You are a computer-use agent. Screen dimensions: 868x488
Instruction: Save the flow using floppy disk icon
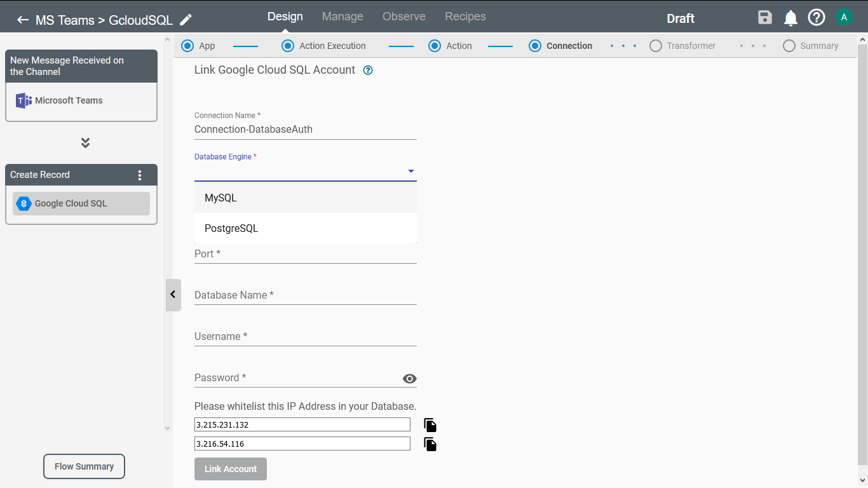point(765,18)
